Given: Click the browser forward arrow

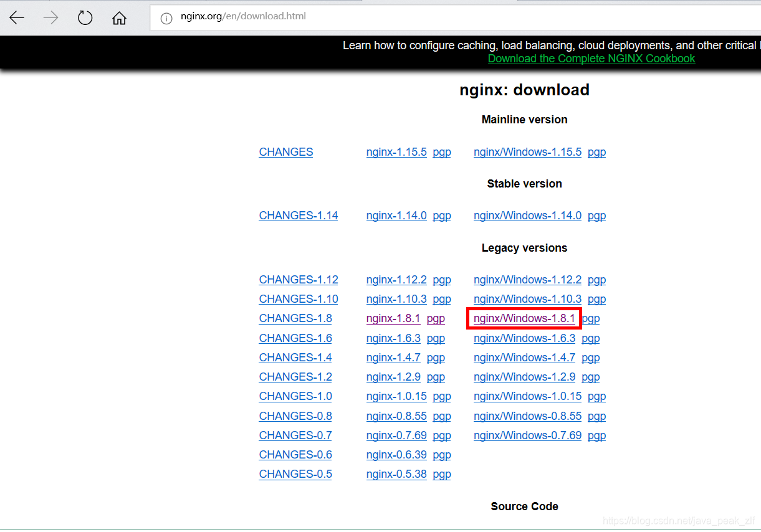Looking at the screenshot, I should point(50,18).
